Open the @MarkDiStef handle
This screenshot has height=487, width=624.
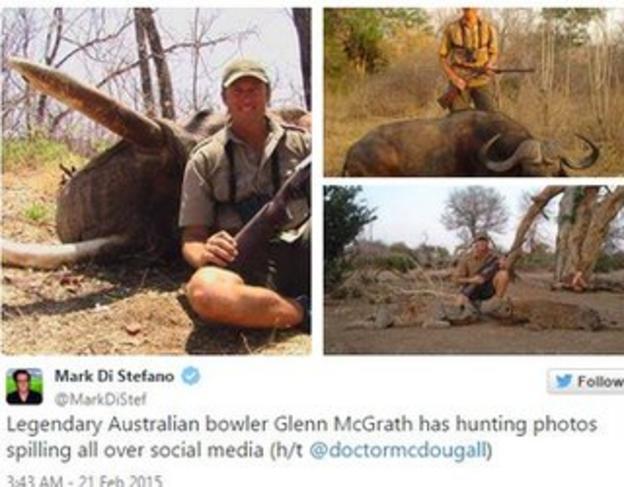pyautogui.click(x=100, y=399)
